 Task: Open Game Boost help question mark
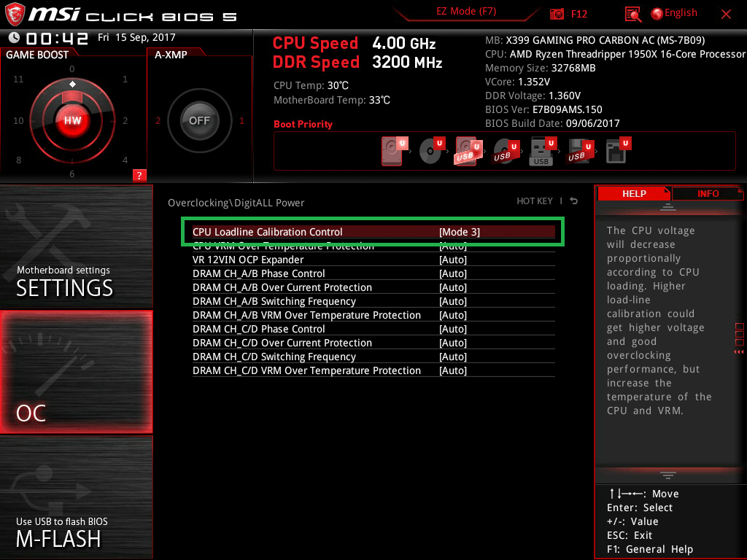coord(139,175)
